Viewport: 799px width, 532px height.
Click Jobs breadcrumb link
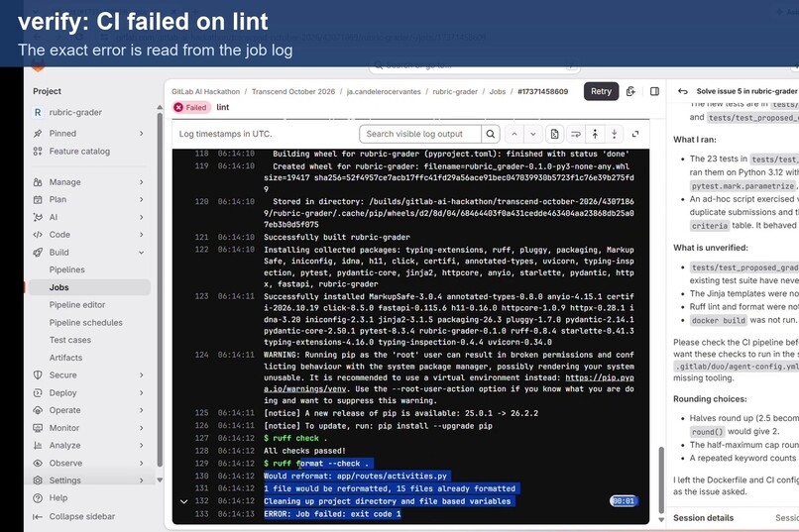[x=498, y=91]
